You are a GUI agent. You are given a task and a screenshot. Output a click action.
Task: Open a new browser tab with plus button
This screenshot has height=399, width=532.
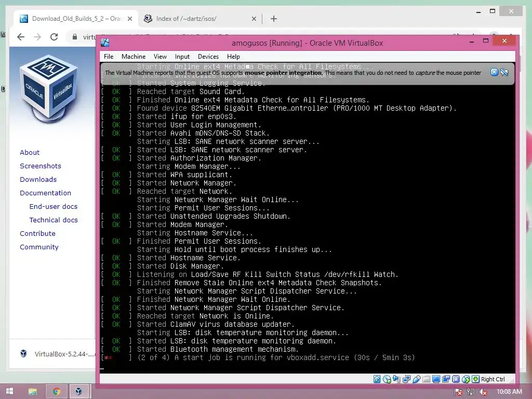coord(274,19)
